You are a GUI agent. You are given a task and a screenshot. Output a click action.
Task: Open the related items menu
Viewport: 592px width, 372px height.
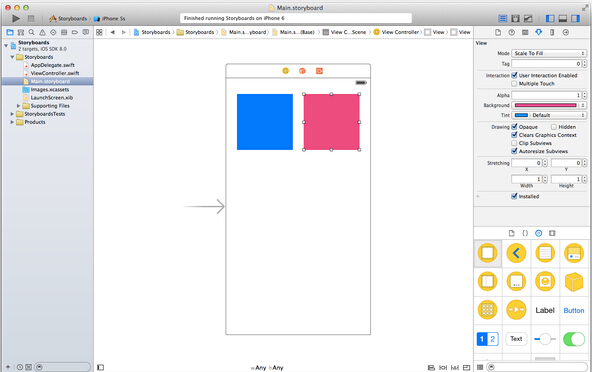coord(99,32)
